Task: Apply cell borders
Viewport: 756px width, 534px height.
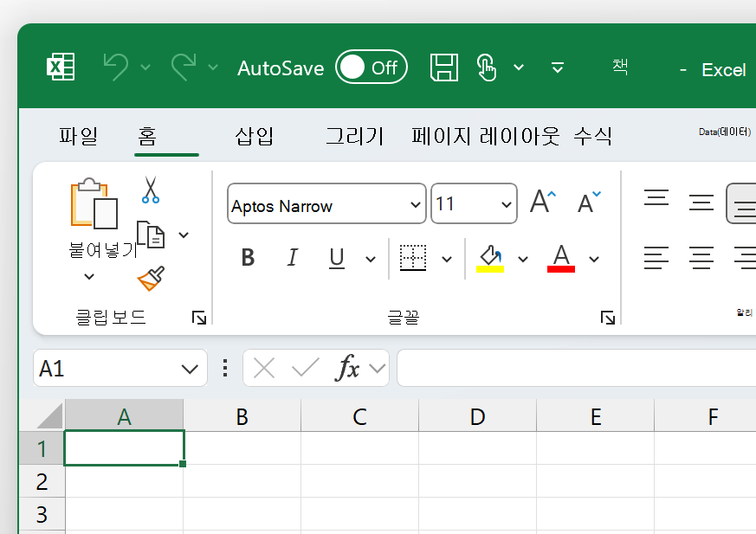Action: (413, 258)
